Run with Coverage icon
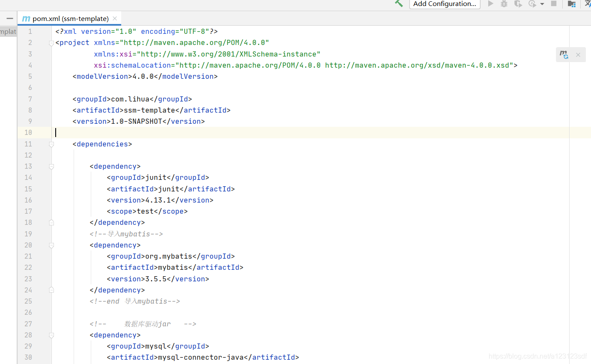 (x=518, y=3)
